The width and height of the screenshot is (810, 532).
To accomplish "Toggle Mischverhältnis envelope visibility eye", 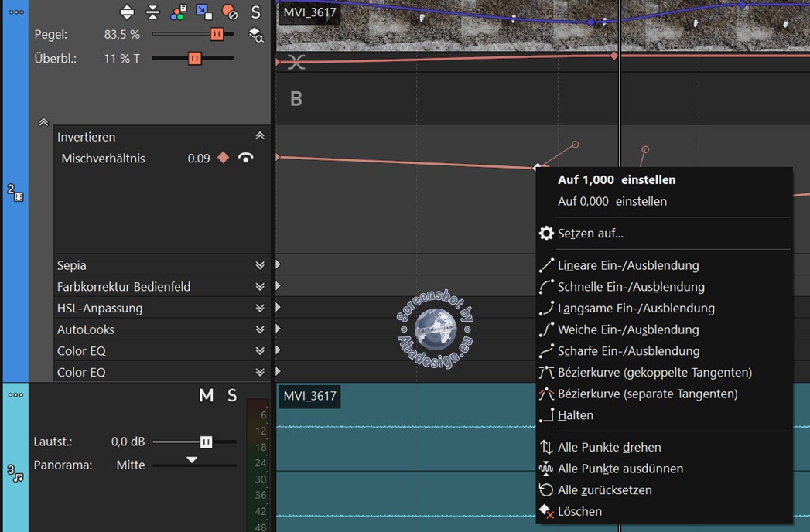I will click(246, 158).
